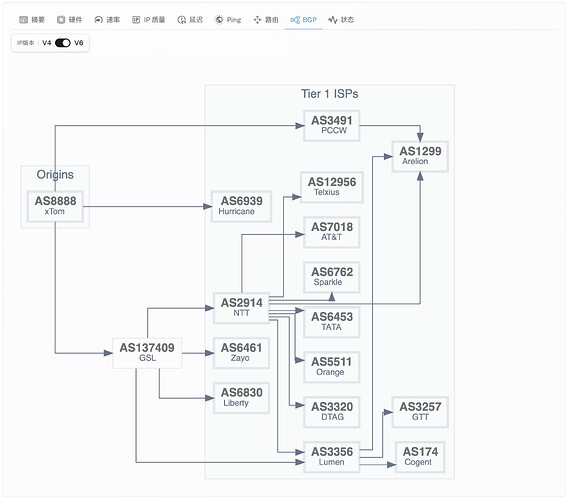
Task: Open the Ping tab
Action: point(228,20)
